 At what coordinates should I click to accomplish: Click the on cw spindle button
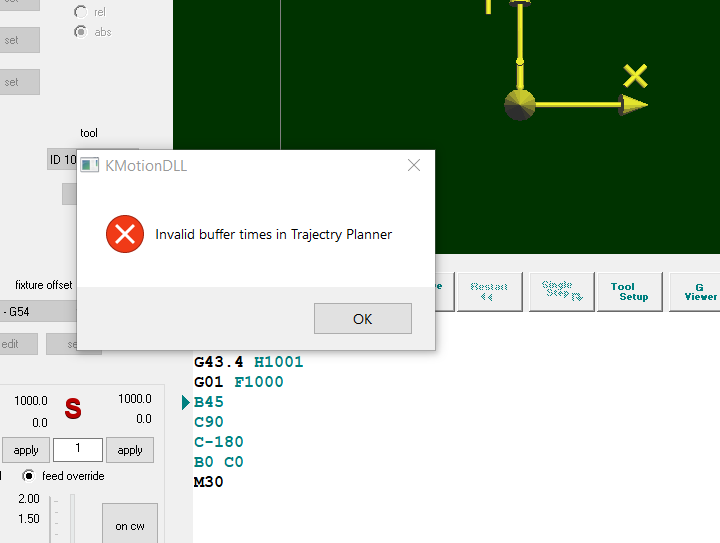(x=129, y=525)
